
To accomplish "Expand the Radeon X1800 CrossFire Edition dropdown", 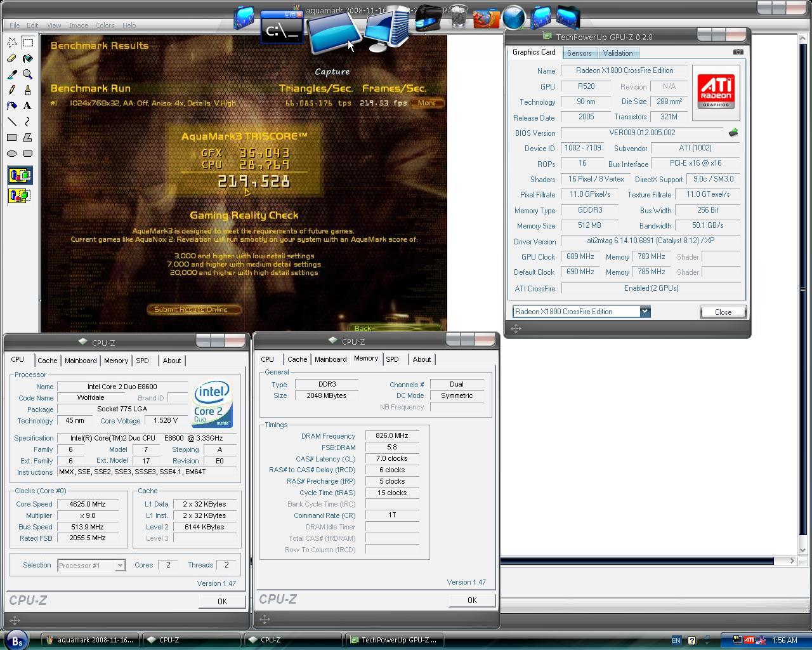I will tap(645, 311).
